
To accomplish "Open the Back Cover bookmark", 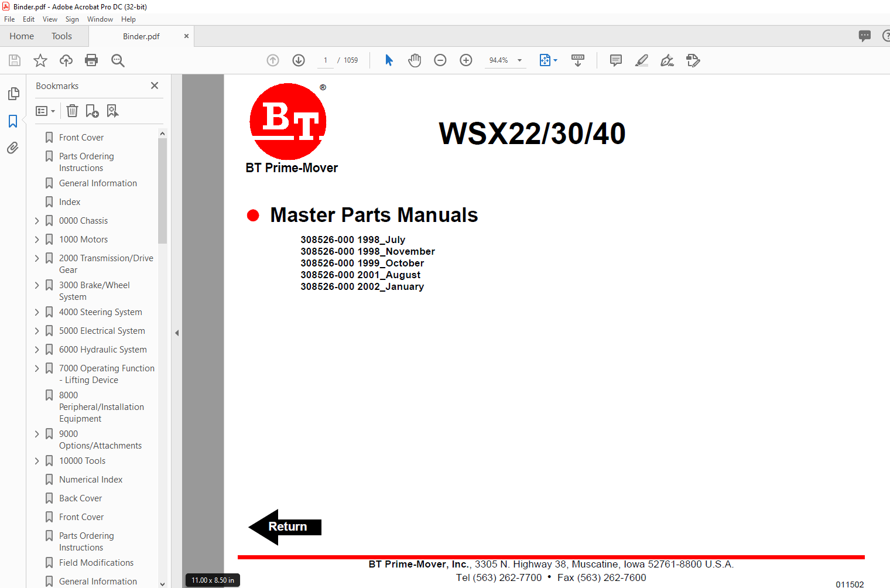I will (81, 498).
